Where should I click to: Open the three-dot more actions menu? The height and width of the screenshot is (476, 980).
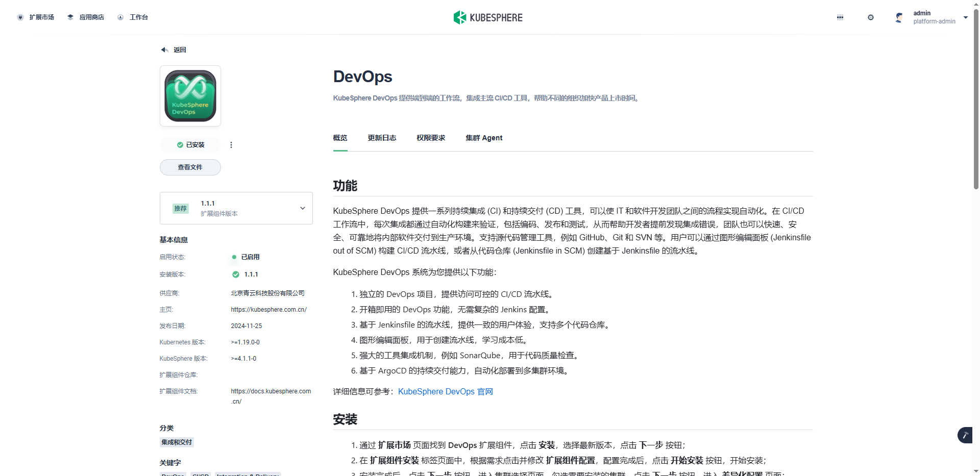(x=231, y=145)
